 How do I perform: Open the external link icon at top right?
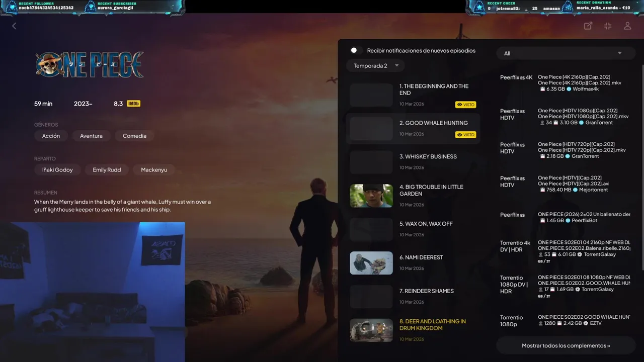click(x=588, y=26)
